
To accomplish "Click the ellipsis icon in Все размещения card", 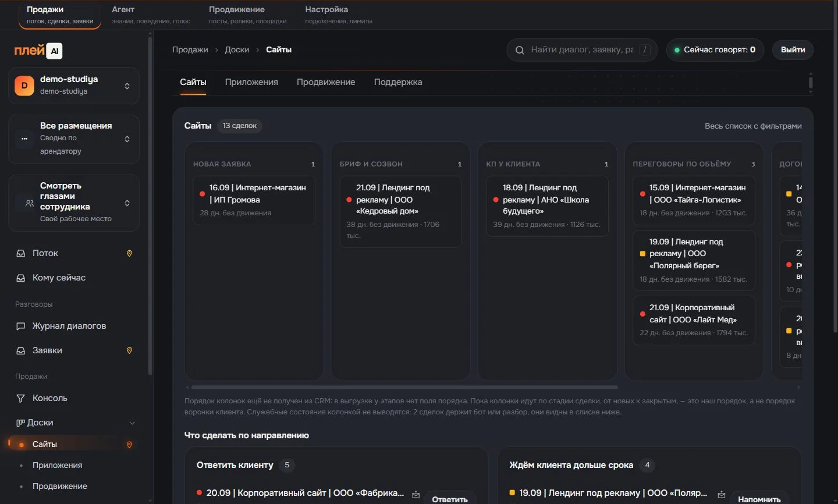I will click(x=24, y=139).
